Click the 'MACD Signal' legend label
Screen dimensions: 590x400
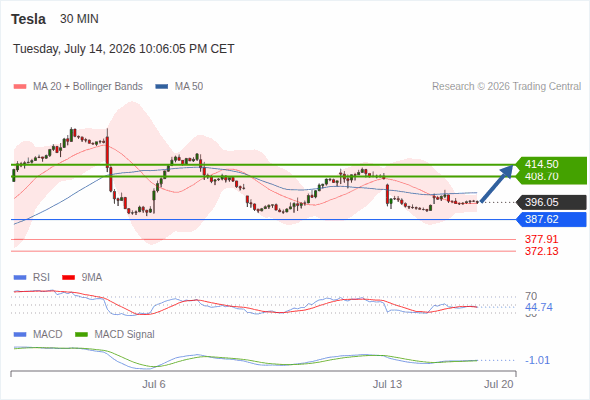[x=125, y=334]
